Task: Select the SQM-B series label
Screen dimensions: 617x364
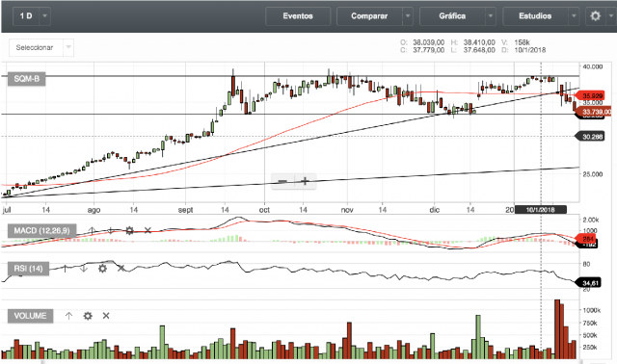Action: [x=26, y=79]
